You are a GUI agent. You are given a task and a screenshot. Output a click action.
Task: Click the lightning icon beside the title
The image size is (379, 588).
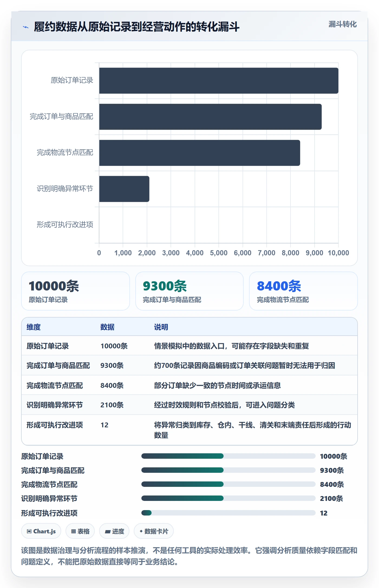click(26, 27)
